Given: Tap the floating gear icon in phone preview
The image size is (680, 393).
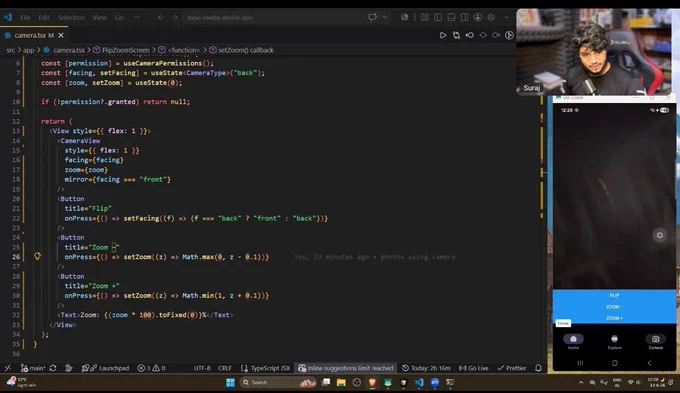Looking at the screenshot, I should [x=660, y=235].
